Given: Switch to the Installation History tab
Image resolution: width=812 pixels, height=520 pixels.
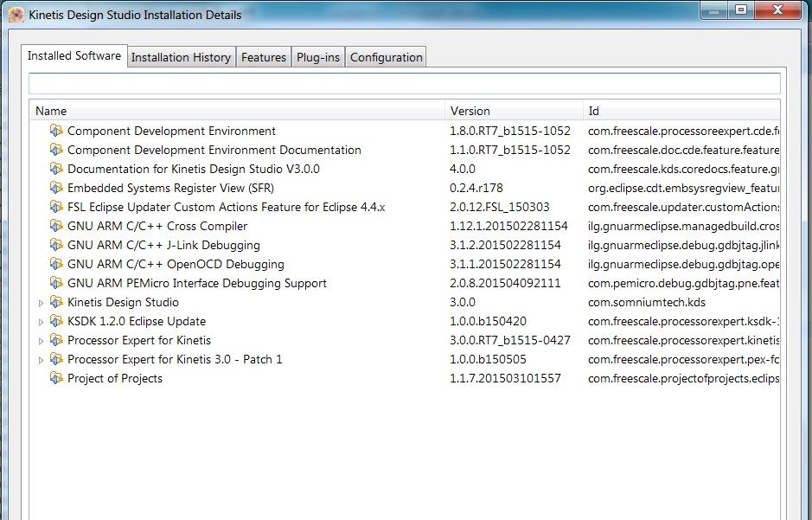Looking at the screenshot, I should point(180,56).
